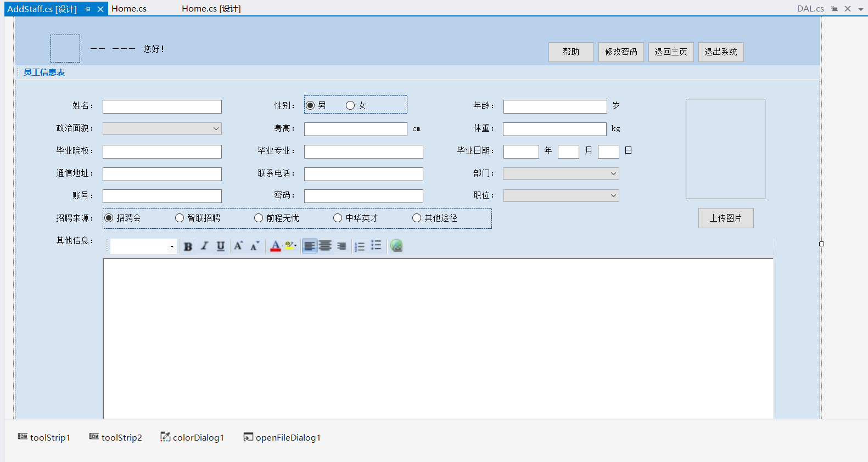The width and height of the screenshot is (868, 462).
Task: Click the increase font size icon
Action: click(x=238, y=246)
